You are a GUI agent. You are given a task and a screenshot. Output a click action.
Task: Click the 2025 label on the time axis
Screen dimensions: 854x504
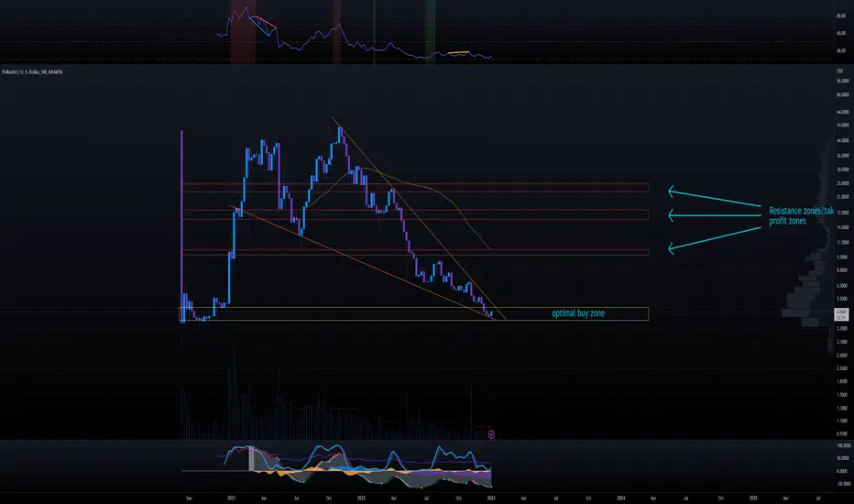(753, 498)
